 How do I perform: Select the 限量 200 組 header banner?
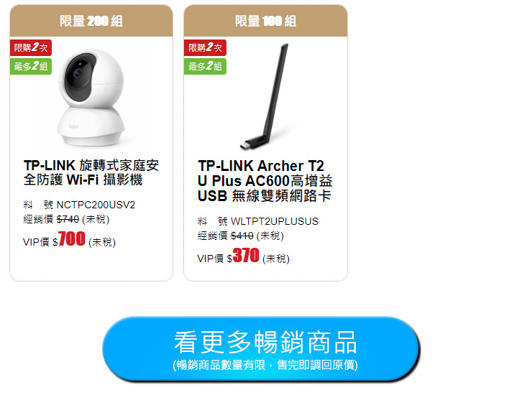point(91,21)
